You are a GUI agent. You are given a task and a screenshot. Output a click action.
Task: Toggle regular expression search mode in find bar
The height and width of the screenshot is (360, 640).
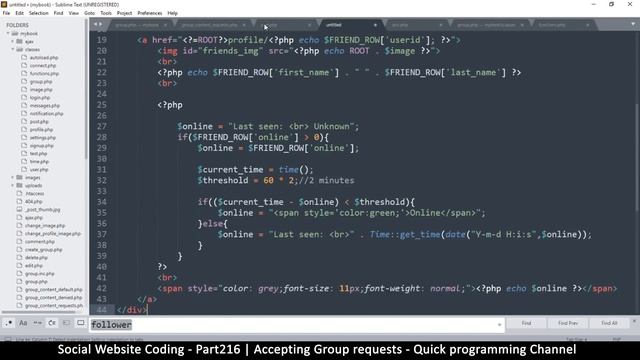click(9, 323)
